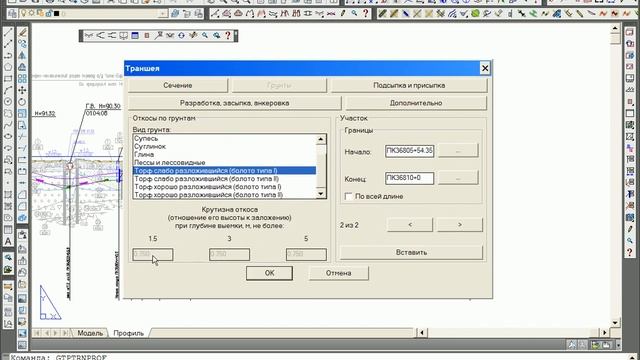Click the Layer Properties Manager icon

pyautogui.click(x=12, y=13)
